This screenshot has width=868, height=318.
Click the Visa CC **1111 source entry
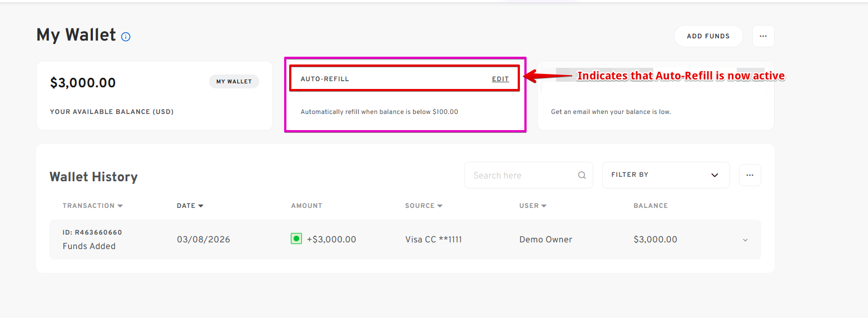433,240
